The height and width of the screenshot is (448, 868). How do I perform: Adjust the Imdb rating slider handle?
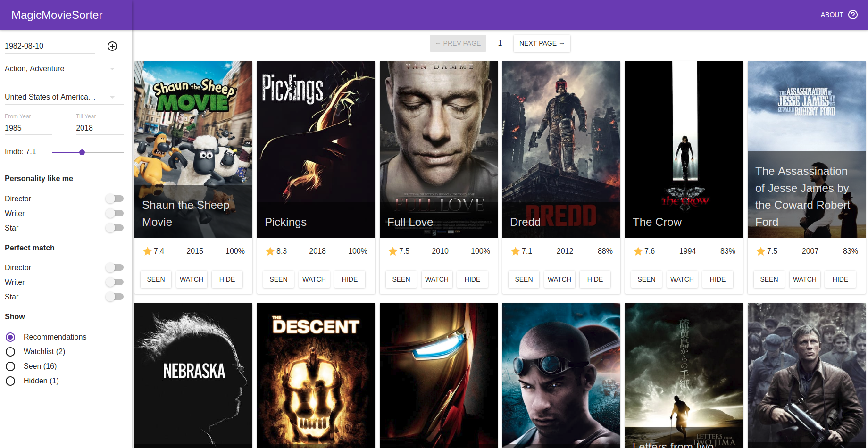(82, 152)
